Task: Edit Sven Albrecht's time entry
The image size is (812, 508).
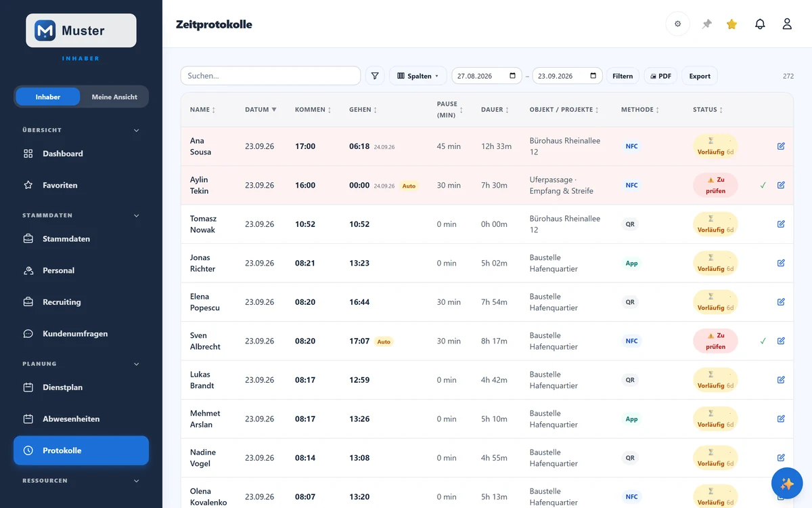Action: [781, 341]
